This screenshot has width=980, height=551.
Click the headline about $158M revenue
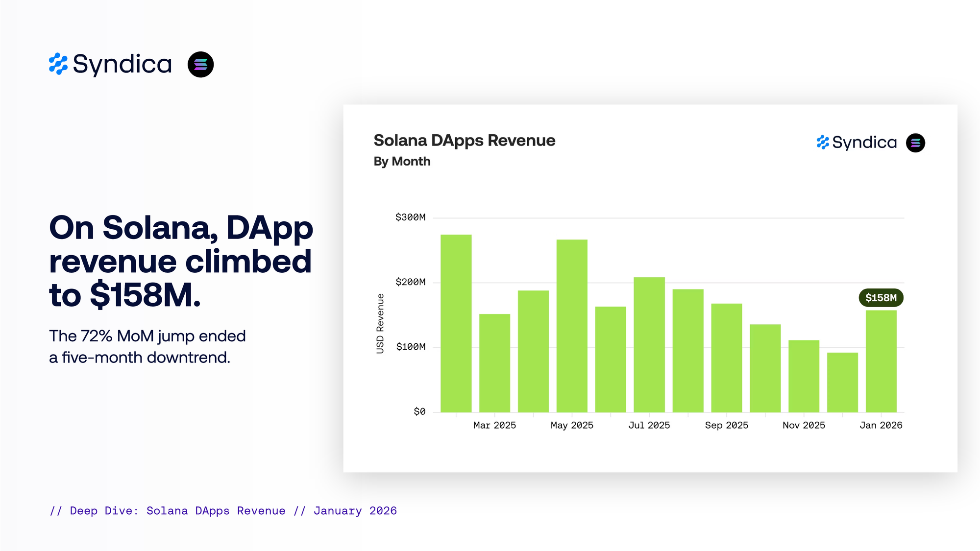coord(180,261)
